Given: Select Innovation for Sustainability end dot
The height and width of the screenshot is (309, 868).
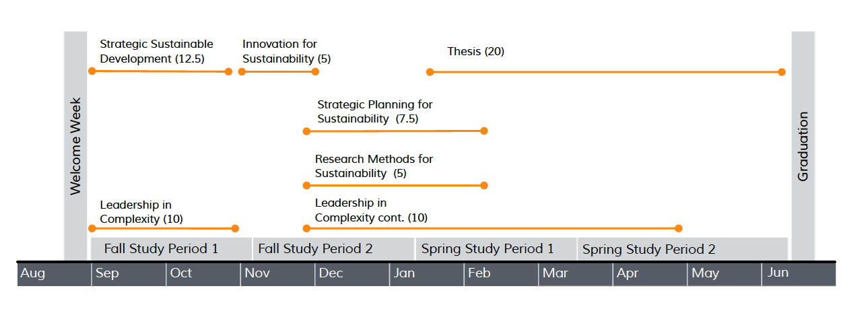Looking at the screenshot, I should click(x=314, y=71).
